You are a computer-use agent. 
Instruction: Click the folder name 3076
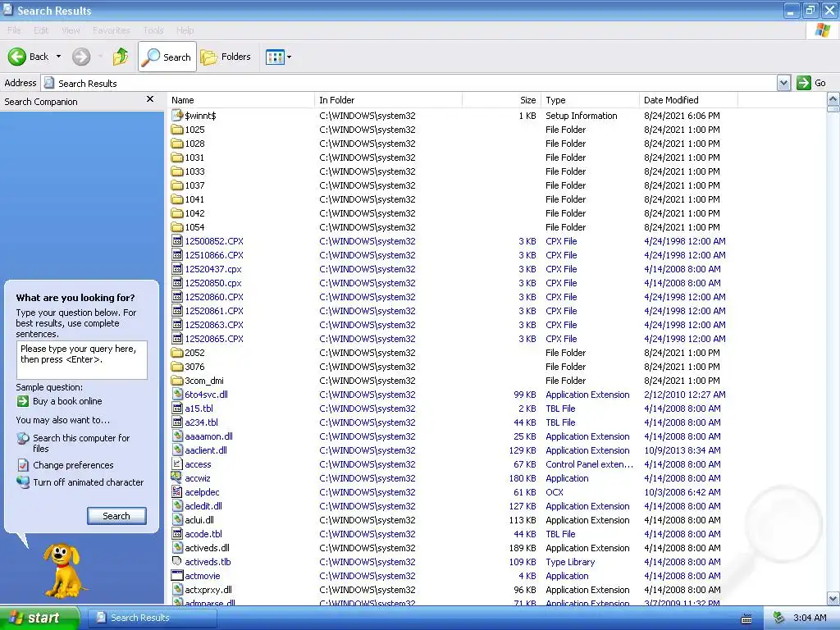(194, 367)
